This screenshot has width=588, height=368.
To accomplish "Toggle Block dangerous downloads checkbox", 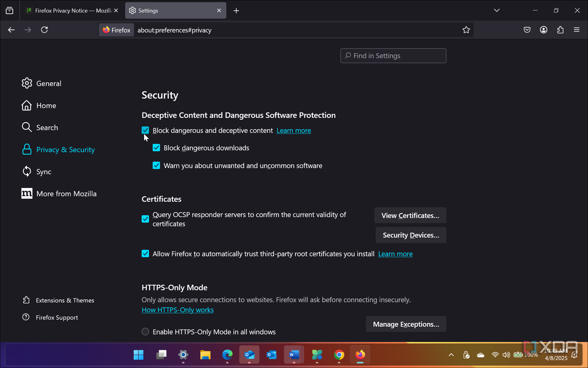I will [156, 148].
